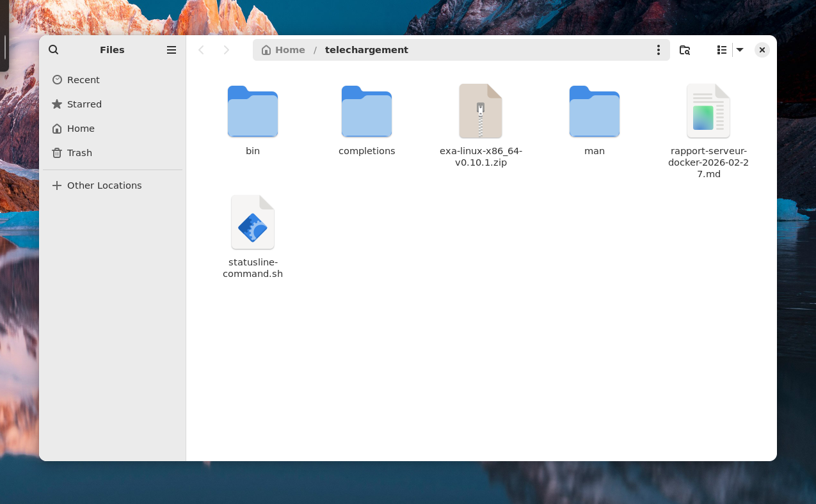This screenshot has height=504, width=816.
Task: Click the search everywhere folder icon
Action: click(685, 50)
